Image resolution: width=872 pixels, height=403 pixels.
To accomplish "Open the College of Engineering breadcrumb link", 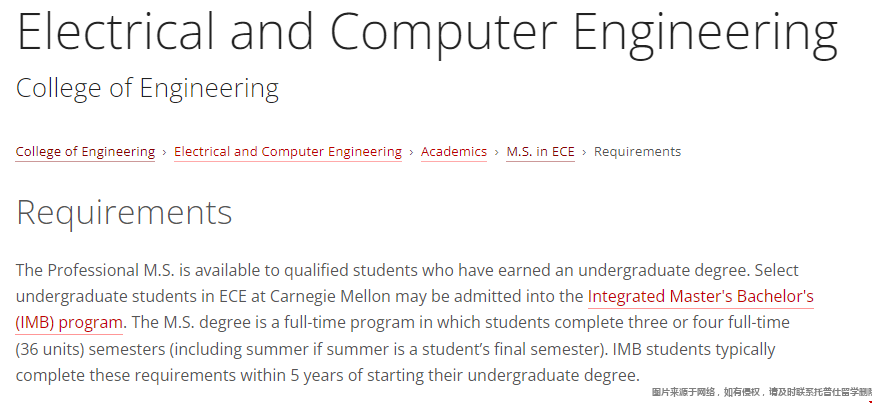I will pos(85,152).
